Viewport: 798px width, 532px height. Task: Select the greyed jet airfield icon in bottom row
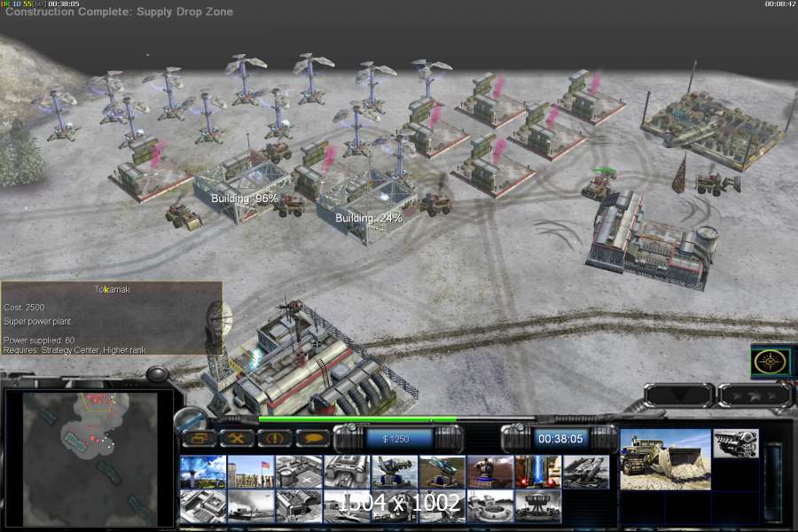coord(347,506)
